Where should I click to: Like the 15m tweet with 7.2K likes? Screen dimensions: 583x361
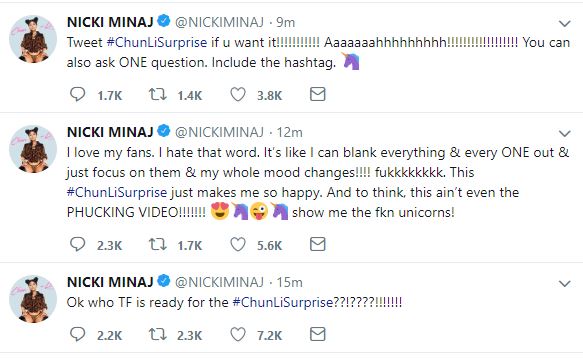[238, 334]
